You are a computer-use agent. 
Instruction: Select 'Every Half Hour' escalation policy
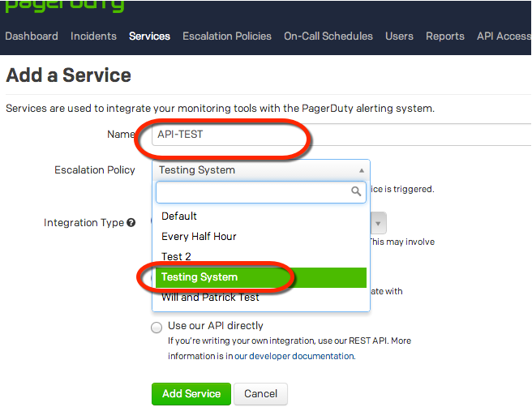point(199,237)
